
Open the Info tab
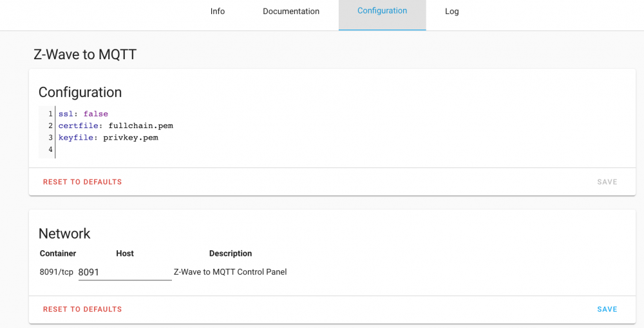pos(218,12)
